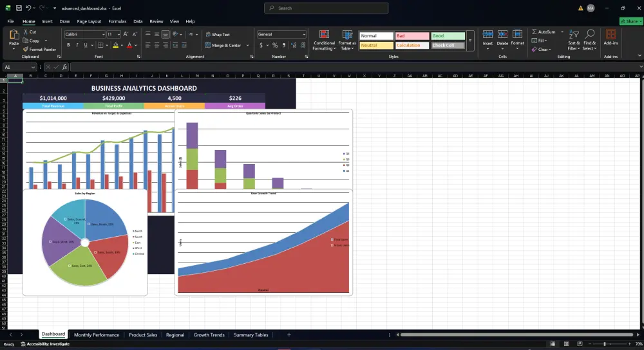Image resolution: width=644 pixels, height=350 pixels.
Task: Apply the Good cell style swatch
Action: (448, 35)
